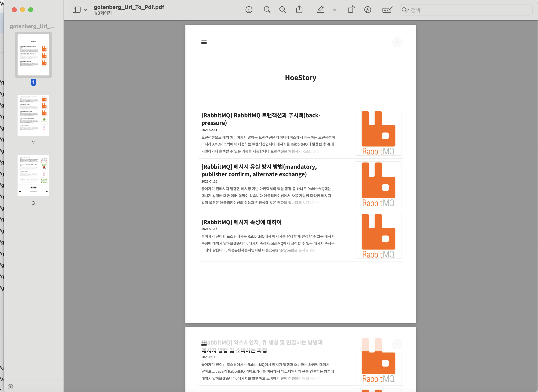Click the add page plus button in sidebar
This screenshot has width=538, height=392.
tap(10, 387)
